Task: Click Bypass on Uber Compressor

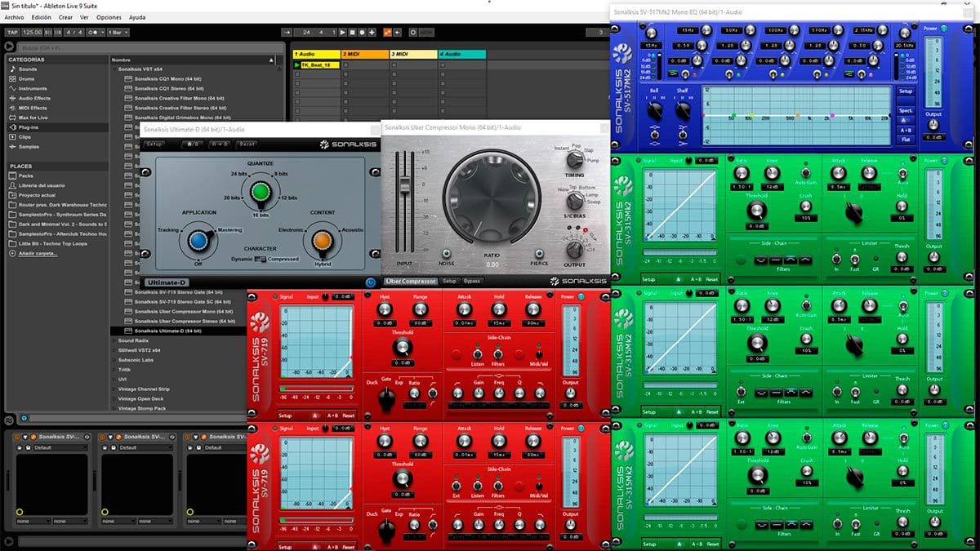Action: coord(472,281)
